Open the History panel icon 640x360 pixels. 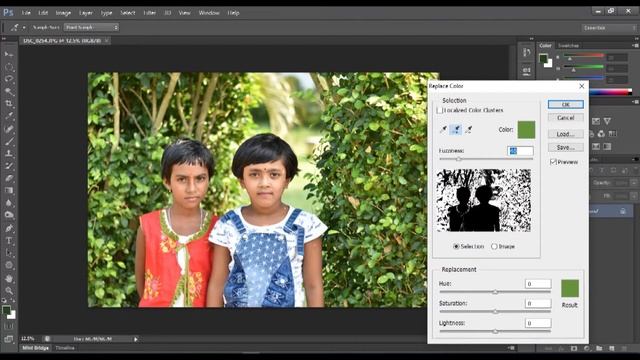tap(527, 52)
